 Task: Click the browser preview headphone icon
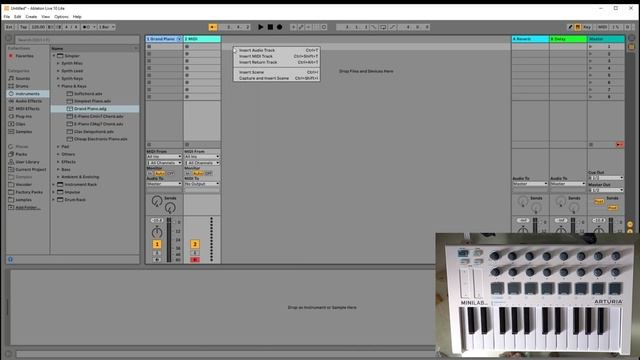(x=10, y=259)
